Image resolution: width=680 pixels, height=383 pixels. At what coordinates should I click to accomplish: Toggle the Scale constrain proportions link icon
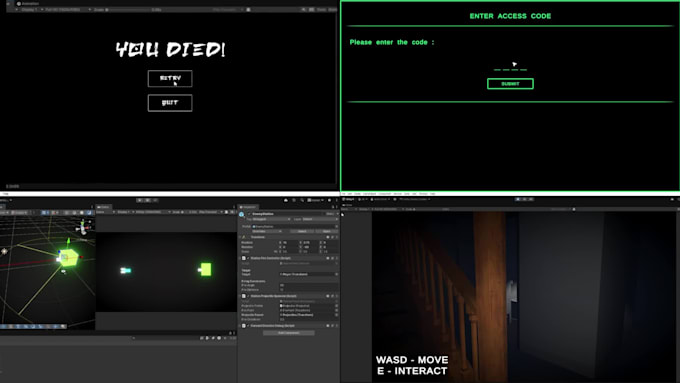[276, 252]
